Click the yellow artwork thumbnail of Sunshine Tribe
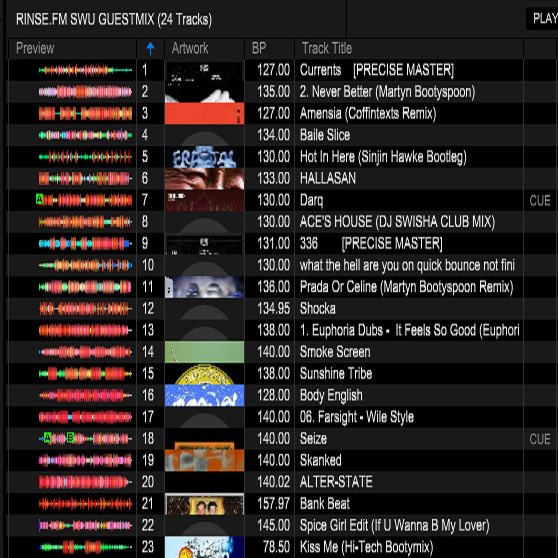The height and width of the screenshot is (558, 558). click(x=205, y=374)
